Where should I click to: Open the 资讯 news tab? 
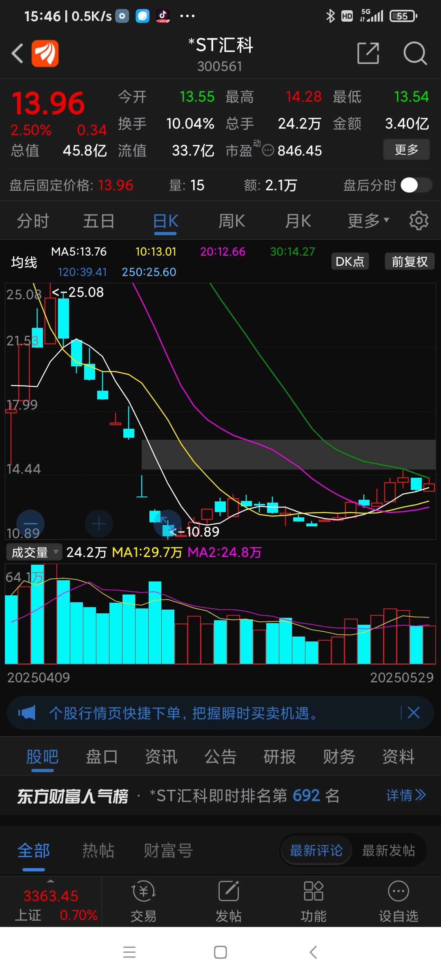pos(161,757)
